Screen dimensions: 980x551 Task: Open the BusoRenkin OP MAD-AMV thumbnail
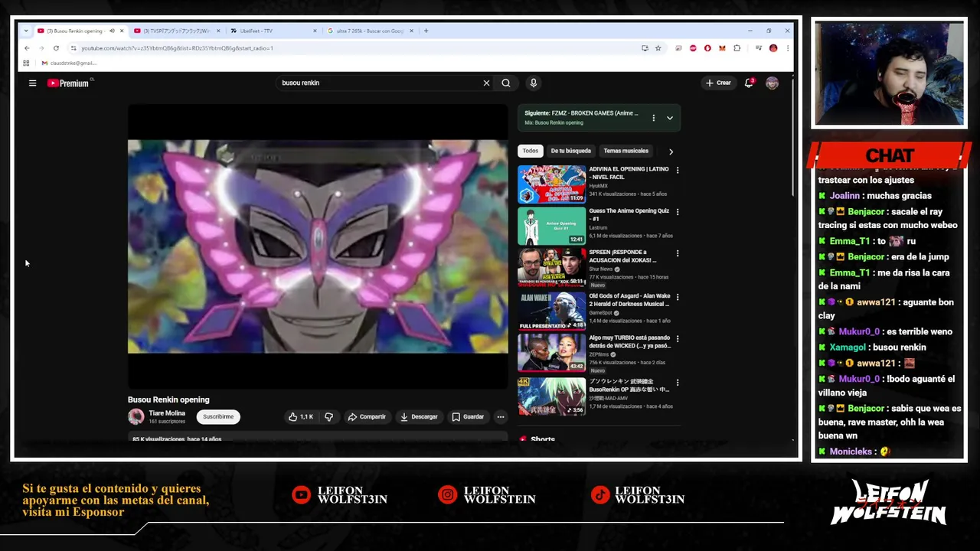[551, 396]
